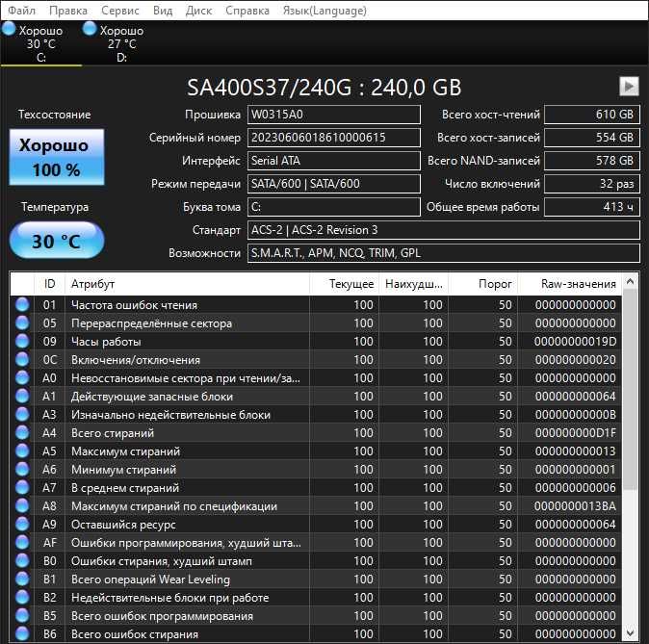Click status orb for Максимум стираний row A5
The image size is (649, 644).
[22, 451]
